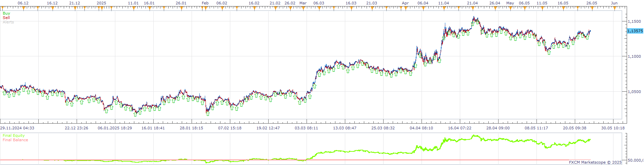The height and width of the screenshot is (165, 644).
Task: Click the 28.04 09:00 timestamp
Action: pos(498,128)
